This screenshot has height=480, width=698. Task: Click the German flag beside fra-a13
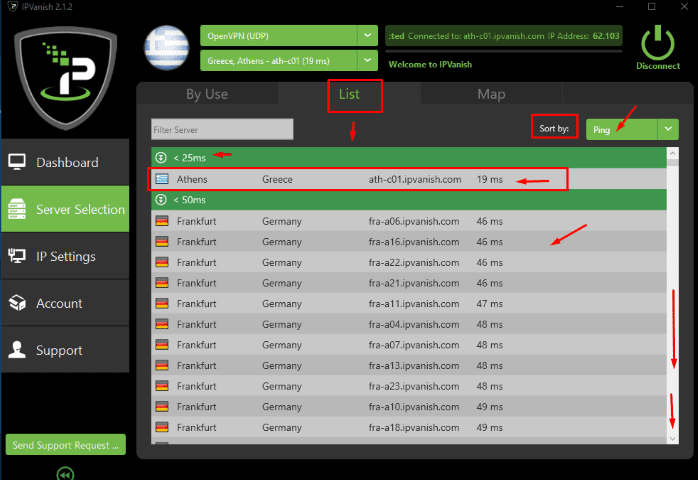[x=162, y=365]
